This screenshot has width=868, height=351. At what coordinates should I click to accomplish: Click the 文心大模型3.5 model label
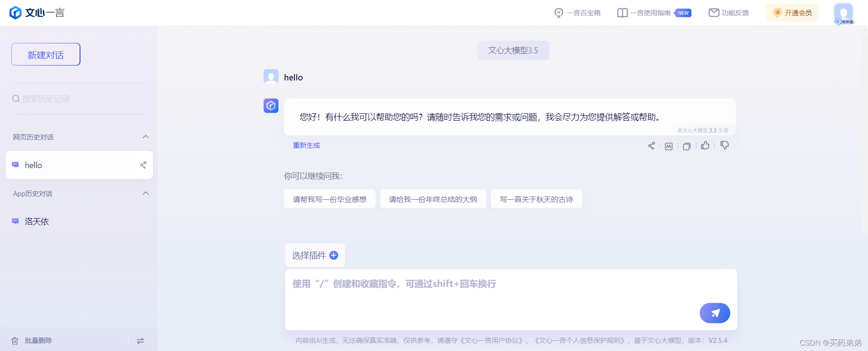click(x=513, y=50)
